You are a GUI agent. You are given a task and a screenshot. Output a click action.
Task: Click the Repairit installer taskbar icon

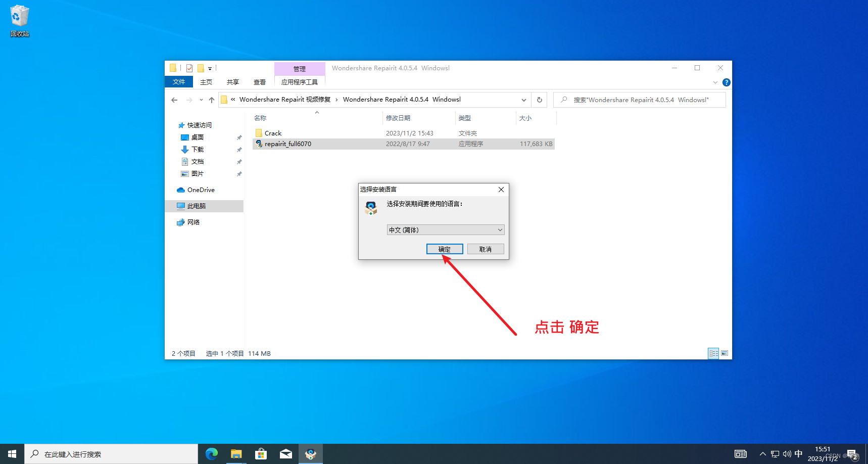click(311, 454)
